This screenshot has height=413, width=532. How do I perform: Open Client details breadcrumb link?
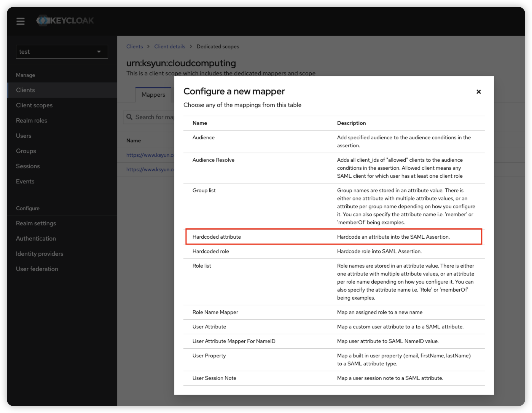170,46
